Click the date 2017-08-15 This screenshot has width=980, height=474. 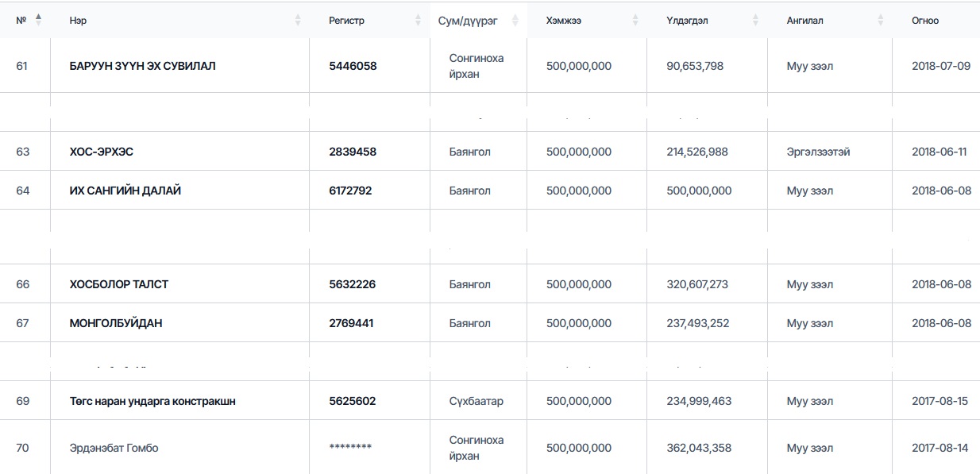point(939,401)
